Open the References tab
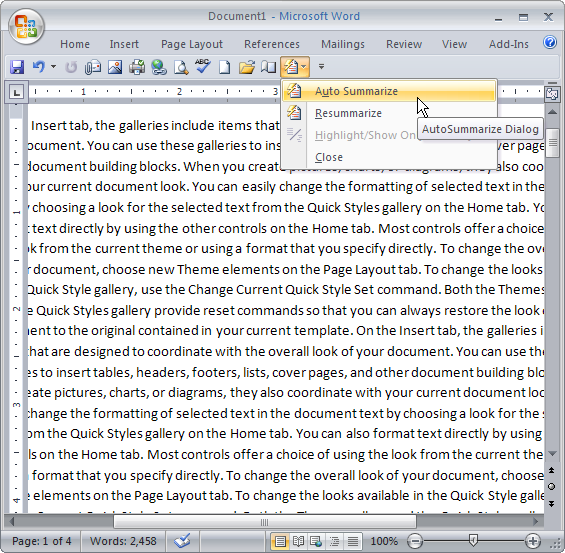The image size is (565, 553). click(x=272, y=44)
